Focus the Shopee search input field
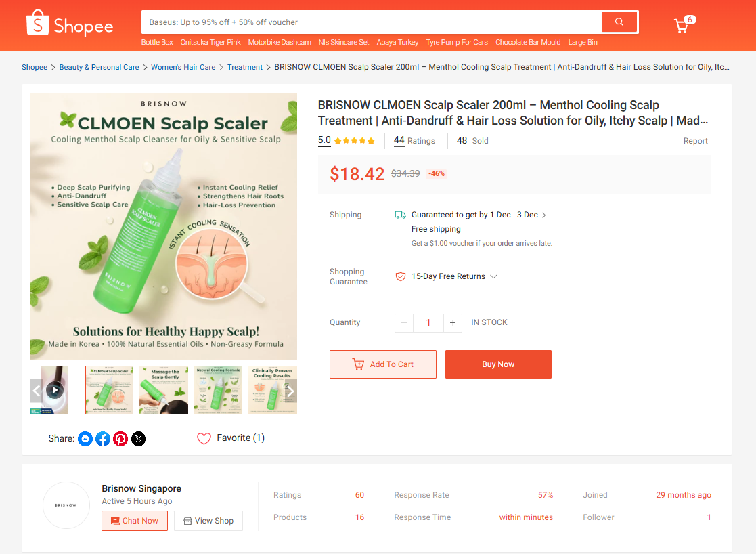Image resolution: width=756 pixels, height=554 pixels. [372, 22]
